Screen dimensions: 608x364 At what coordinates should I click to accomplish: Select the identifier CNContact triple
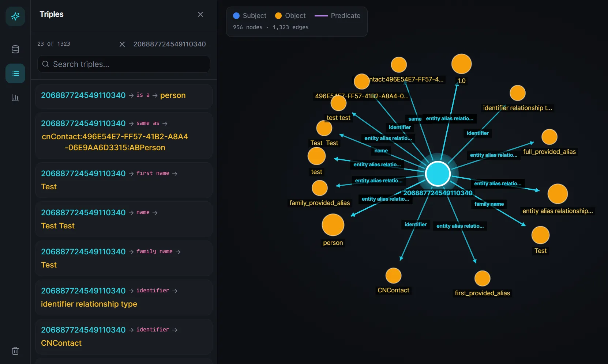point(124,337)
